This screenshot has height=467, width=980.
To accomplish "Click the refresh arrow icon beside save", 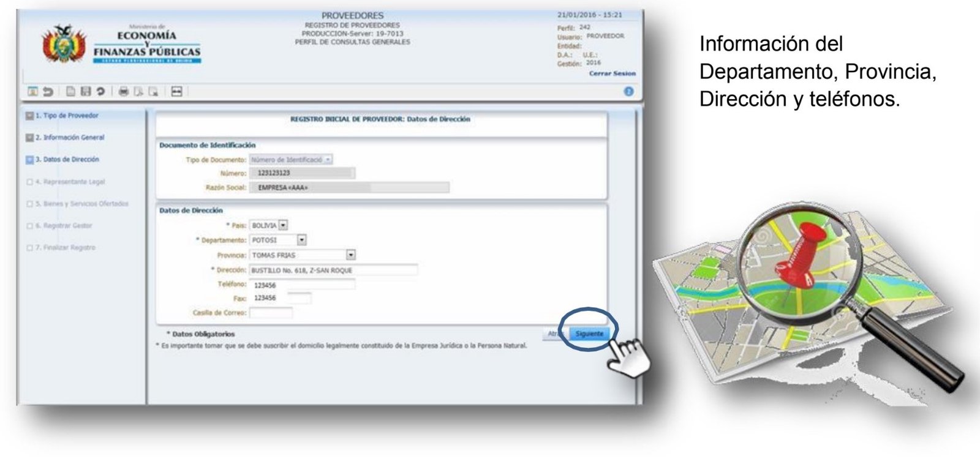I will [x=100, y=92].
